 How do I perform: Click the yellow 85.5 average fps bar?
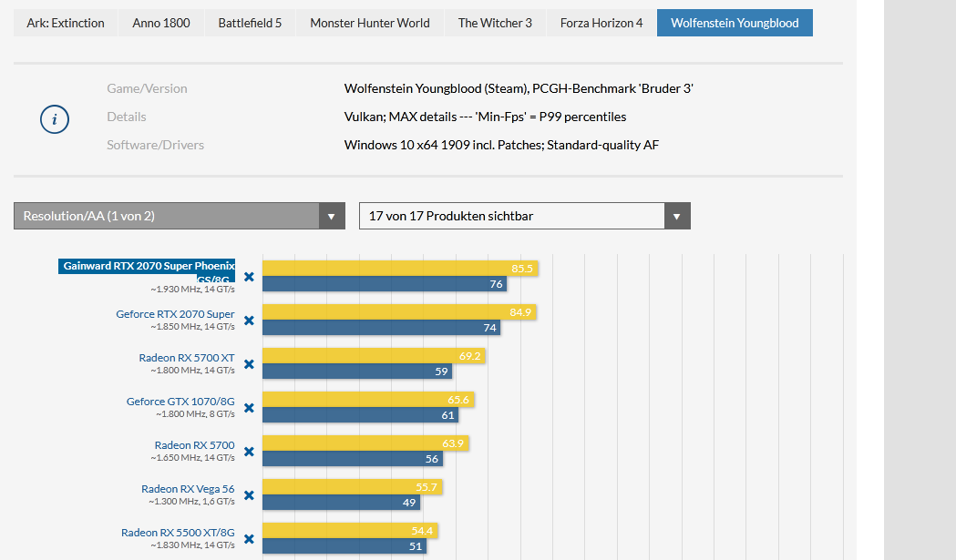click(x=400, y=268)
